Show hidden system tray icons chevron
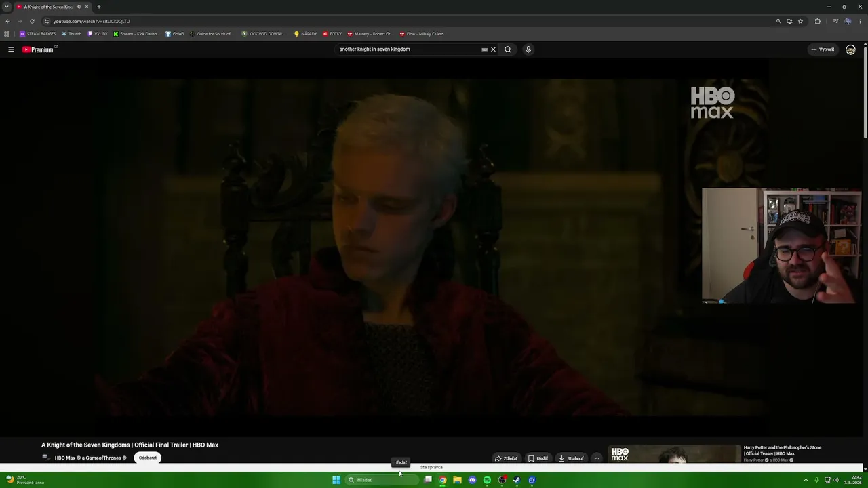This screenshot has width=868, height=488. point(806,480)
